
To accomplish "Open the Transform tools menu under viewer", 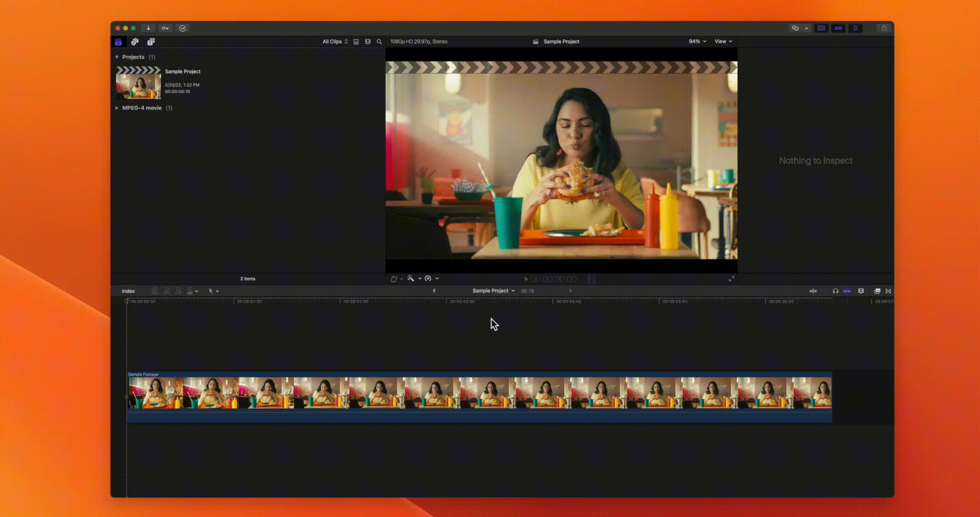I will pyautogui.click(x=396, y=279).
